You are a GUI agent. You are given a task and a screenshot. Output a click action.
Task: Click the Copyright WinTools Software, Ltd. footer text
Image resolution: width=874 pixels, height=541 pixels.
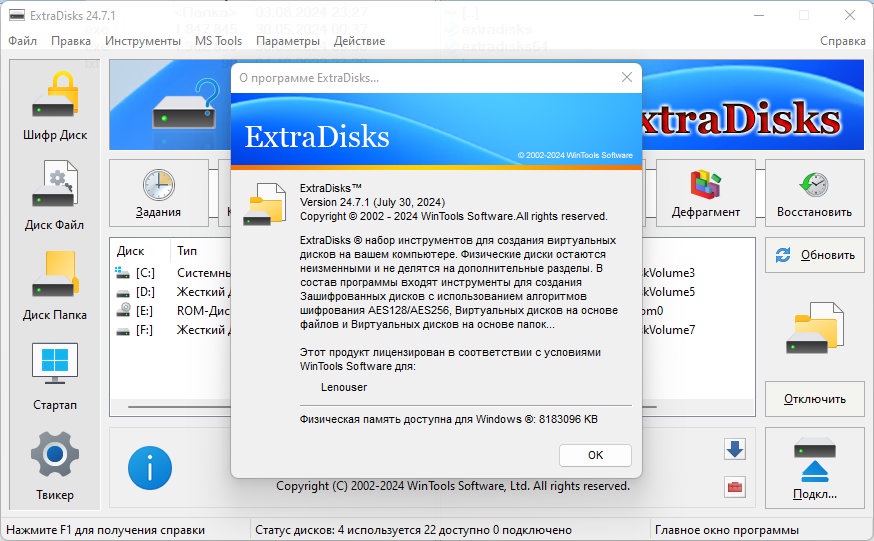(453, 486)
